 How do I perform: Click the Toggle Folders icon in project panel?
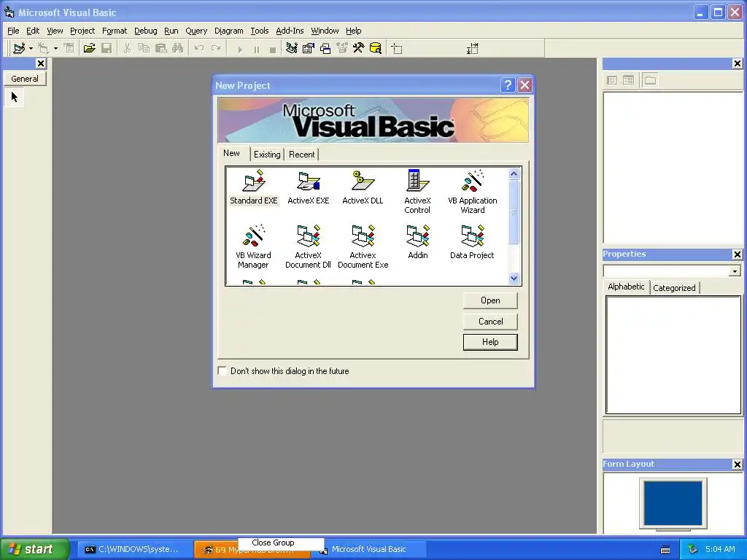(x=650, y=80)
